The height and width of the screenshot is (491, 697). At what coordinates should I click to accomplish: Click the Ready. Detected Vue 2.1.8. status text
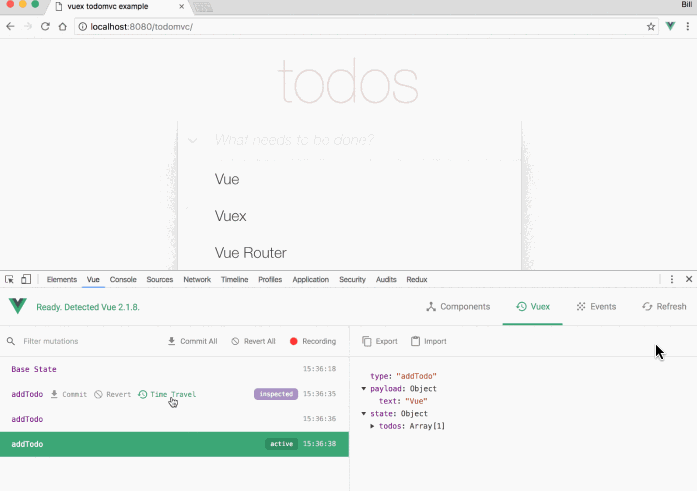click(x=88, y=307)
